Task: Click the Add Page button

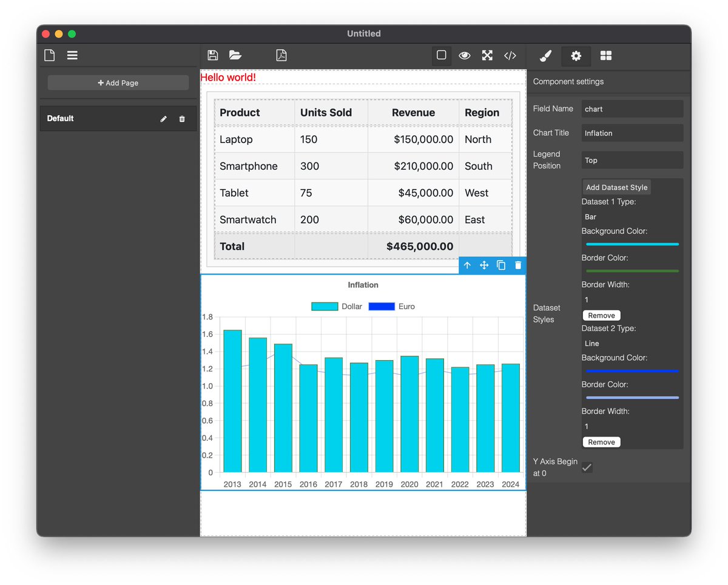Action: click(118, 82)
